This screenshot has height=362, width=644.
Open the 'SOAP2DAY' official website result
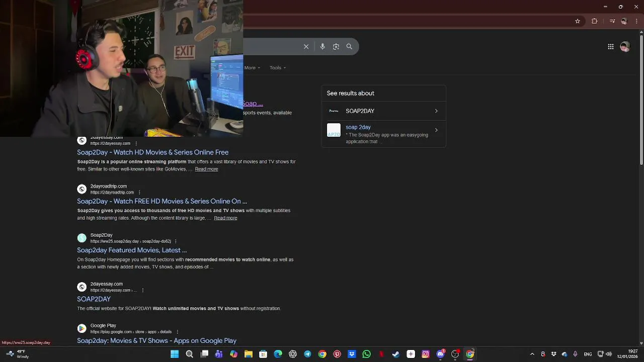coord(94,299)
